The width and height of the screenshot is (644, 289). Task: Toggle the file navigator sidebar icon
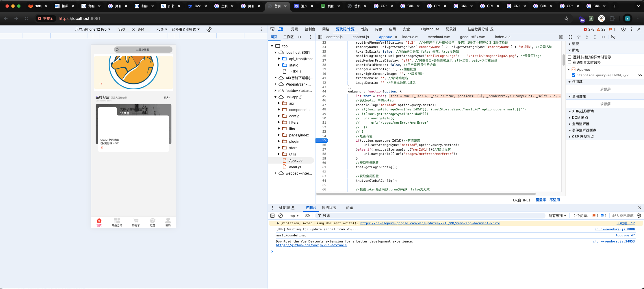(x=320, y=37)
